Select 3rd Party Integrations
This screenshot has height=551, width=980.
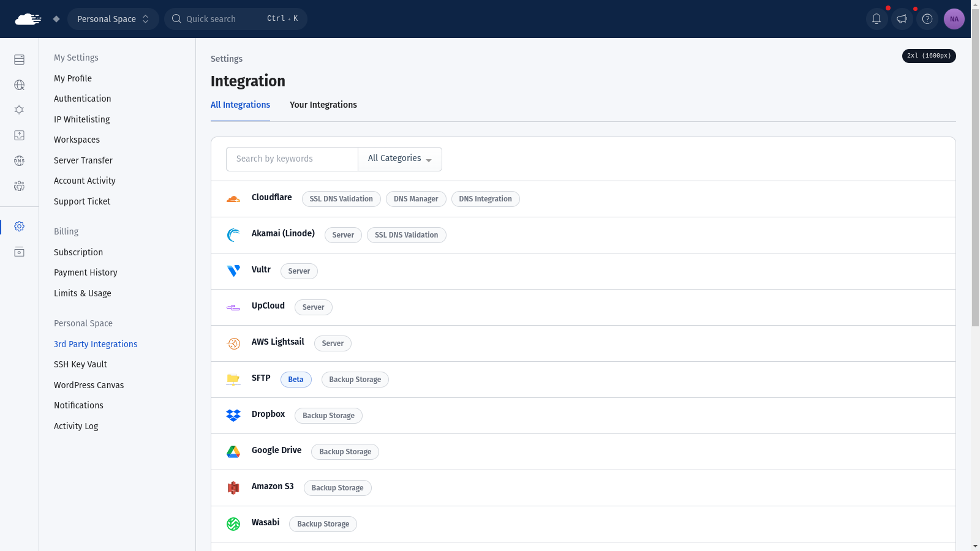pos(96,344)
